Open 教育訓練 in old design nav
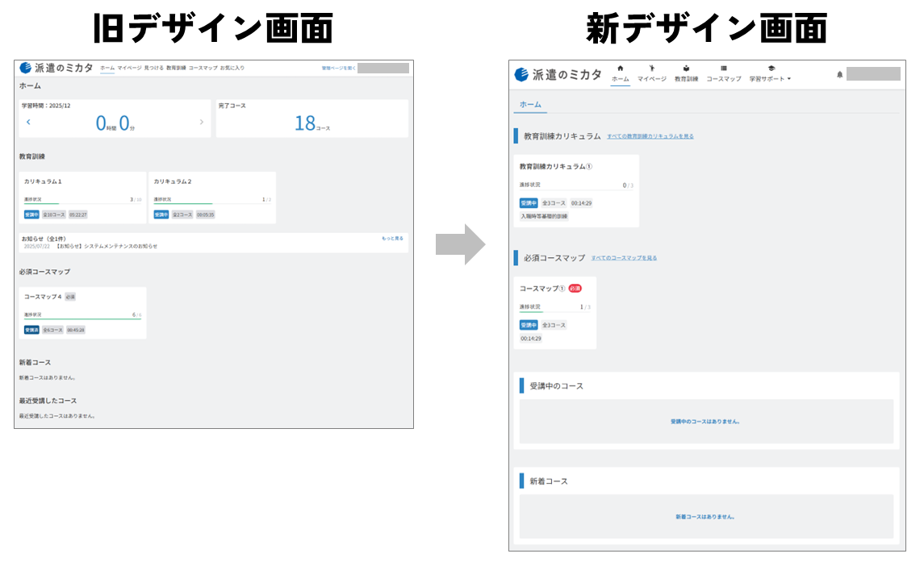924x562 pixels. (x=176, y=68)
